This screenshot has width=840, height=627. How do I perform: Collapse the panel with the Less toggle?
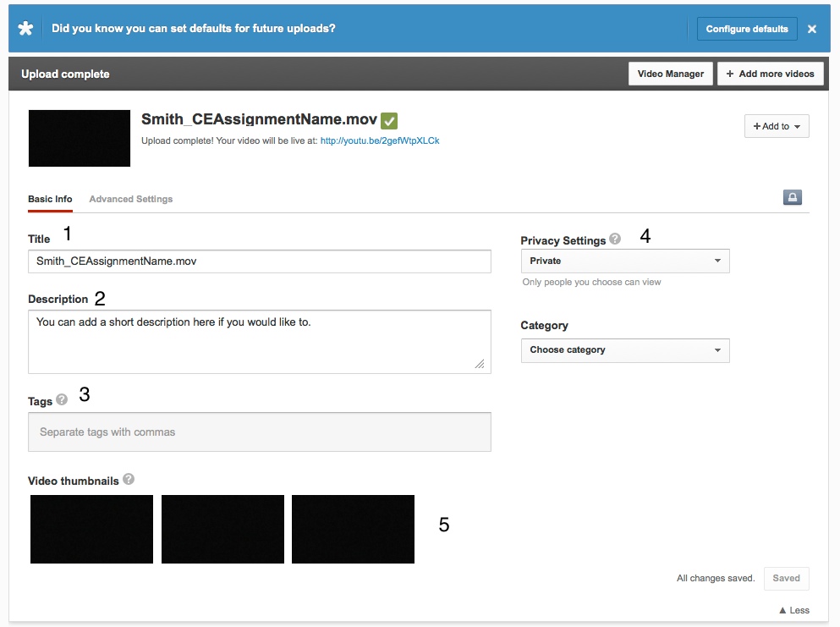[793, 610]
